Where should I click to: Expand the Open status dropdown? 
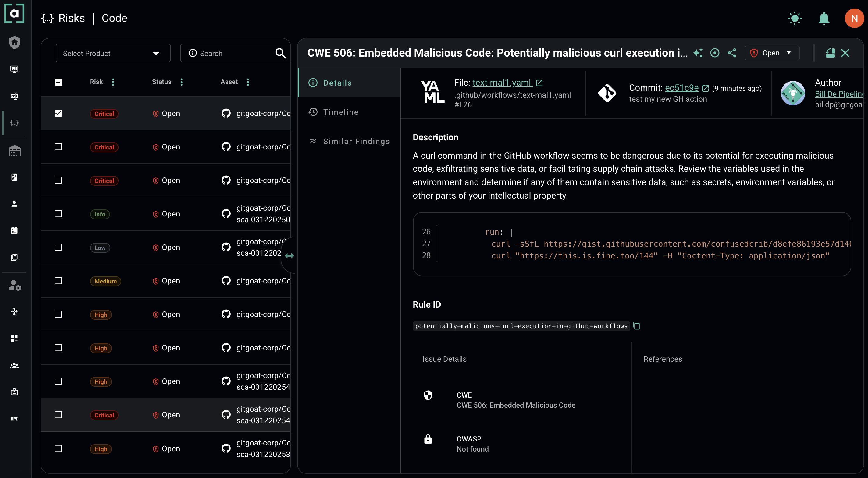click(772, 53)
